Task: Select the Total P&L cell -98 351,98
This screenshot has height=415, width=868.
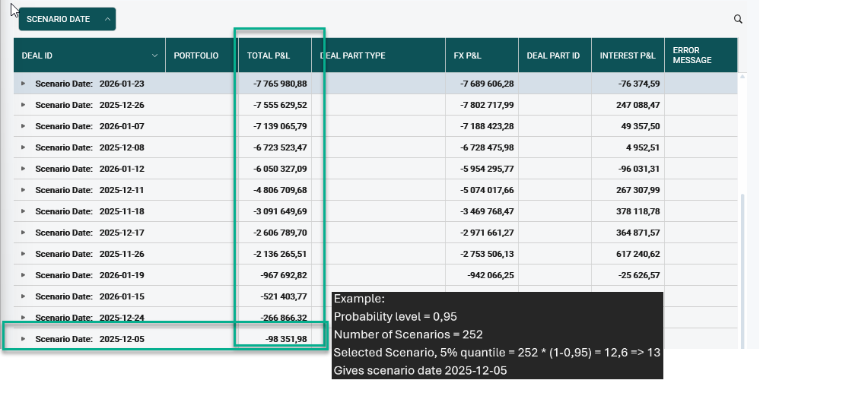Action: 281,339
